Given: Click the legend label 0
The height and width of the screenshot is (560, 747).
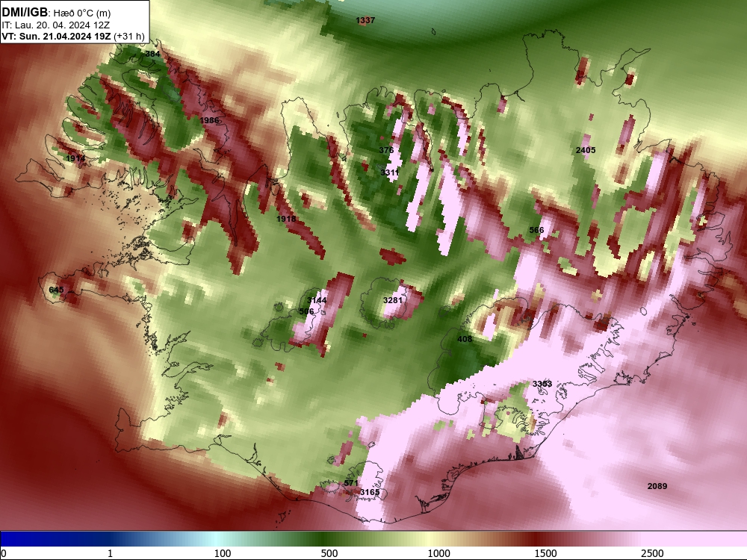Looking at the screenshot, I should (4, 553).
